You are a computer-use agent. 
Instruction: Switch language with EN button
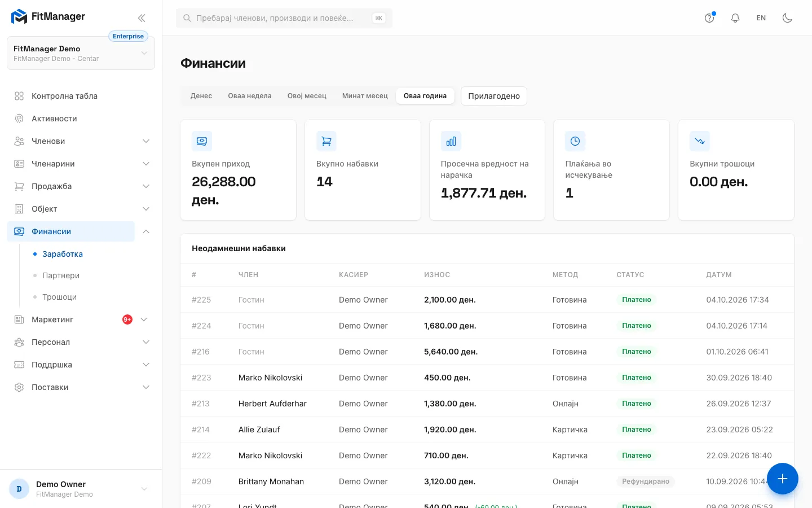click(x=761, y=18)
